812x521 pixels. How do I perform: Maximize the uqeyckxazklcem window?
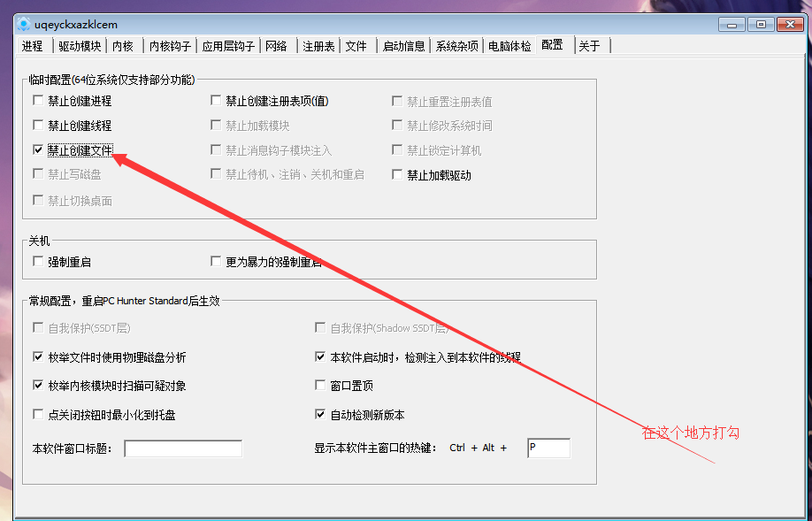point(761,25)
